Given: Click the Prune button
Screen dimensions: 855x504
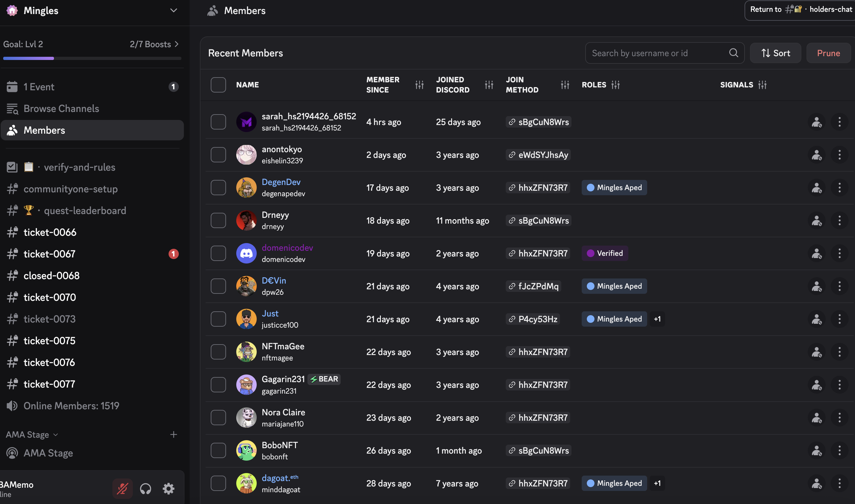Looking at the screenshot, I should 829,53.
